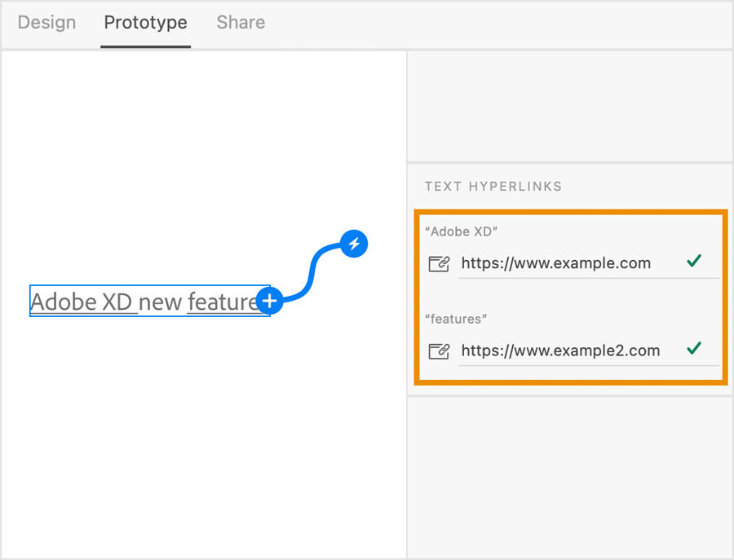734x560 pixels.
Task: Click the https://www.example2.com URL field
Action: coord(560,351)
